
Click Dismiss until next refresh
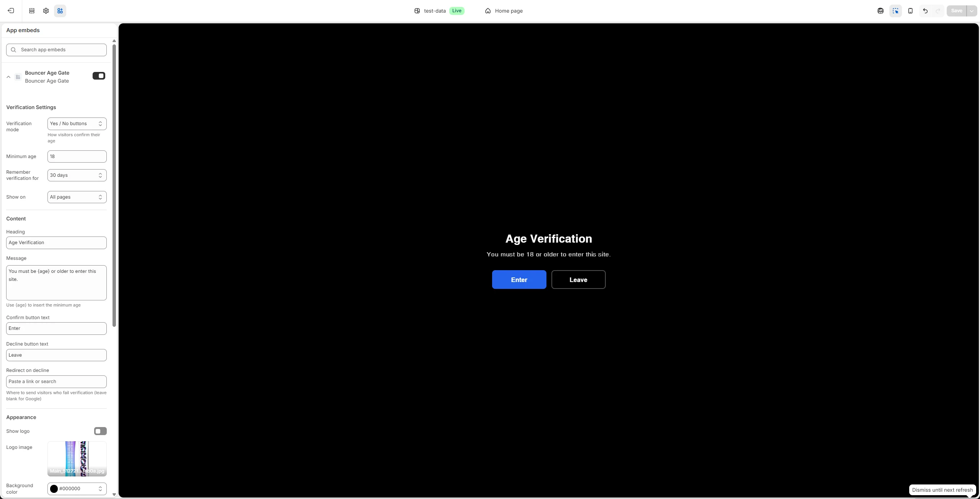(x=942, y=490)
